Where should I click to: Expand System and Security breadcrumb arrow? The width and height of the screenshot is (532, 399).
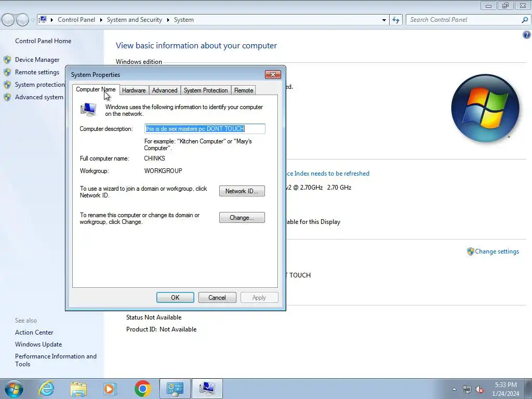pos(168,20)
